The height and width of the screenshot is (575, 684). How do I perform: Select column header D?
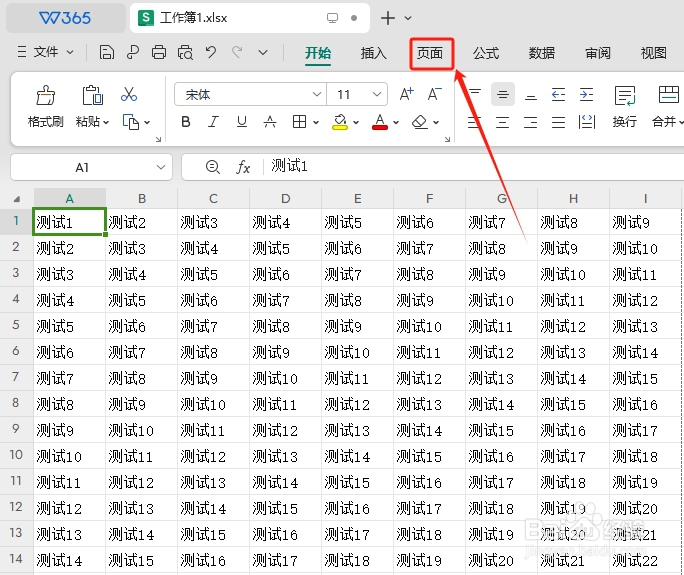click(x=285, y=199)
